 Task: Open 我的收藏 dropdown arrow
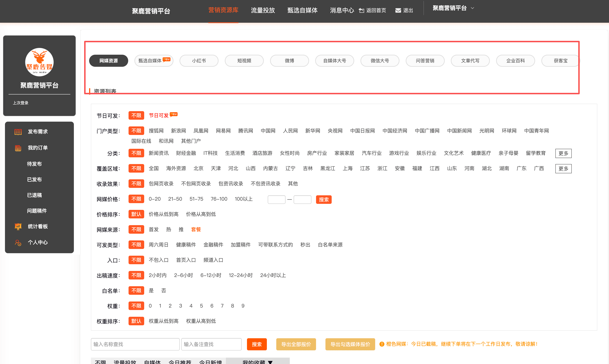[270, 362]
